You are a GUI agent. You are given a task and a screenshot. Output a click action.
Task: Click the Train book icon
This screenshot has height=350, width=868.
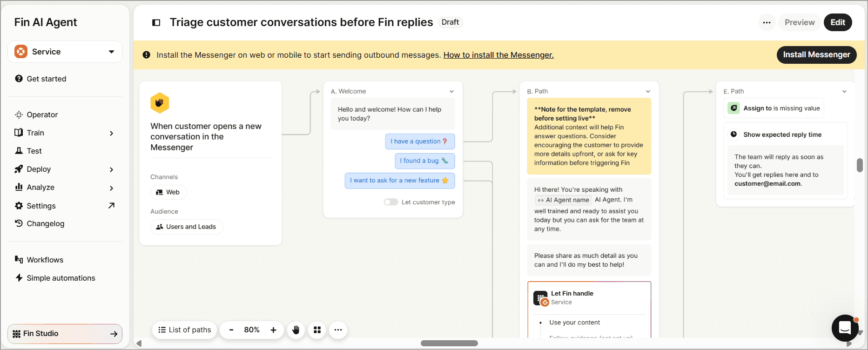pos(19,133)
